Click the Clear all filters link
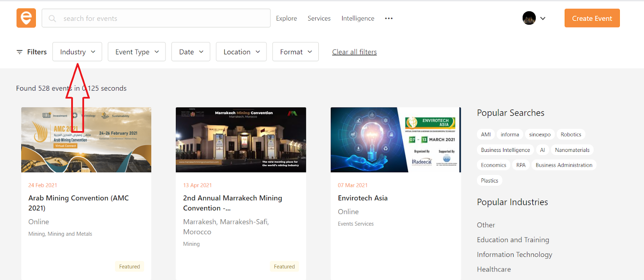 click(354, 52)
